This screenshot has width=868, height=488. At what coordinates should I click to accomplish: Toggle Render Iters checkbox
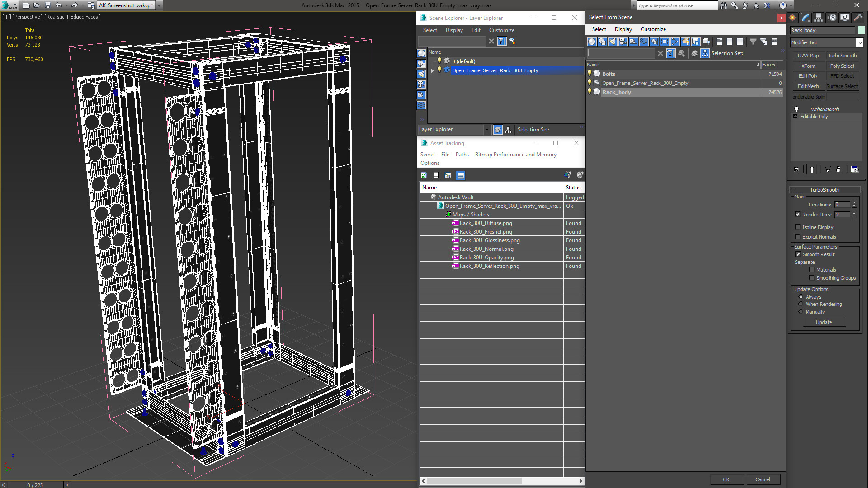(x=797, y=215)
